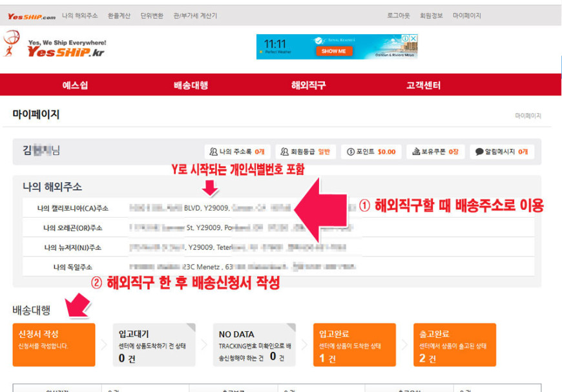Screen dimensions: 562x392
Task: Open the 고객센터 main menu
Action: tap(423, 85)
